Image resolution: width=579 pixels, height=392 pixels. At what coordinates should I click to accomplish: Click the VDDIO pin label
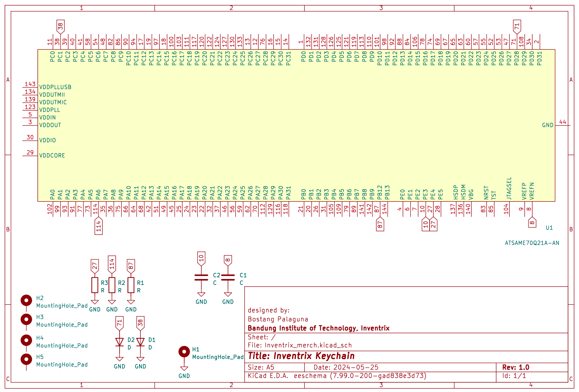point(47,140)
